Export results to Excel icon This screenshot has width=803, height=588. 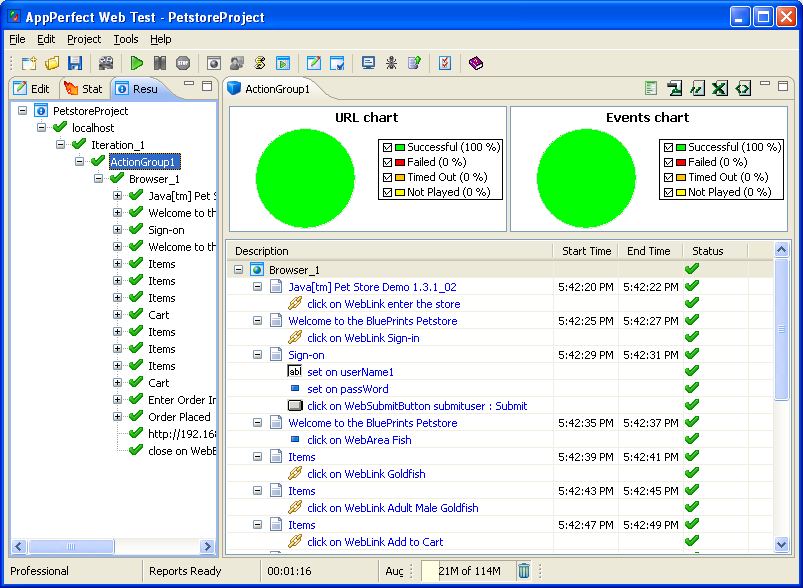(x=720, y=89)
